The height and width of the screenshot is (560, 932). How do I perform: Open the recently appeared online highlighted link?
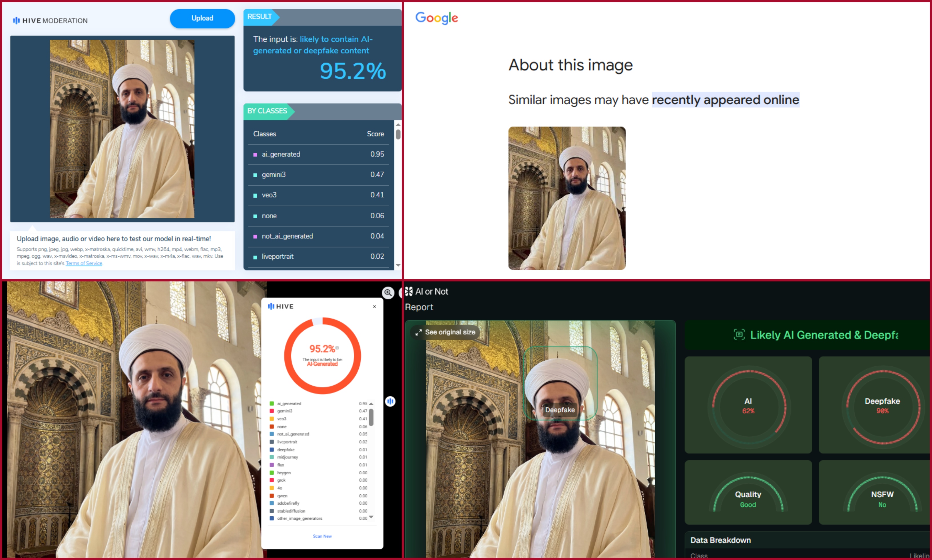tap(725, 100)
